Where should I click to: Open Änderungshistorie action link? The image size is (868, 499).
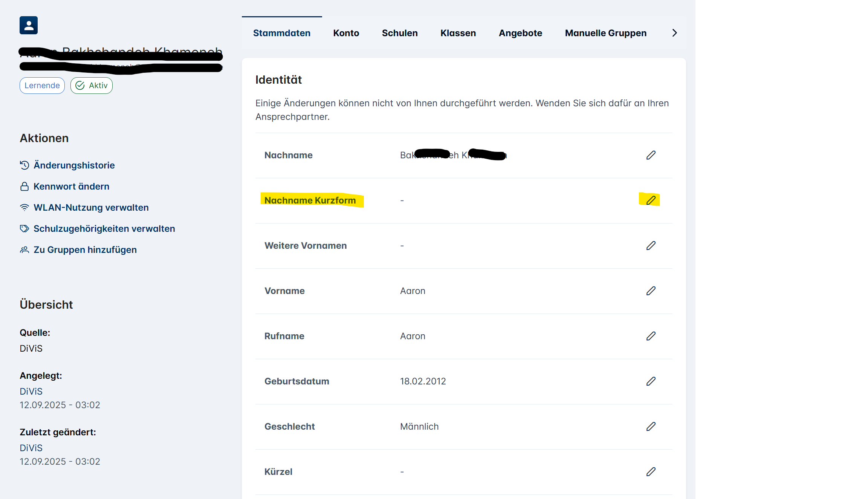coord(74,165)
